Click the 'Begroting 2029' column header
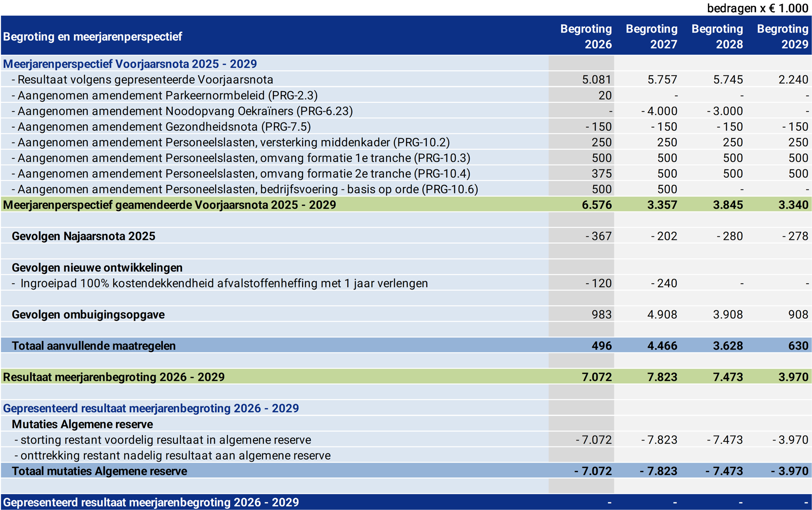This screenshot has width=812, height=510. pyautogui.click(x=782, y=37)
